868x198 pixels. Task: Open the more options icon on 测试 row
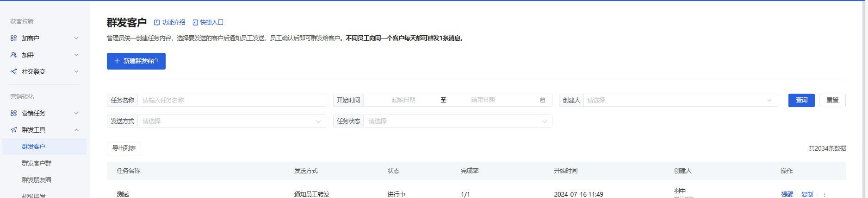pos(824,195)
